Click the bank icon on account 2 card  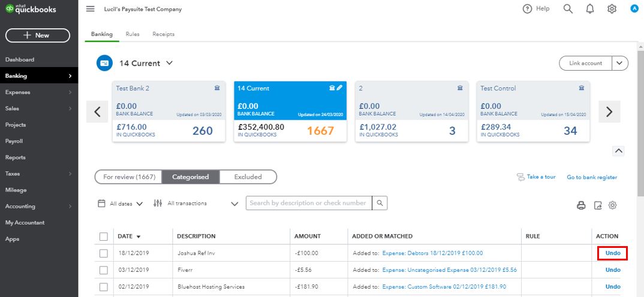460,88
